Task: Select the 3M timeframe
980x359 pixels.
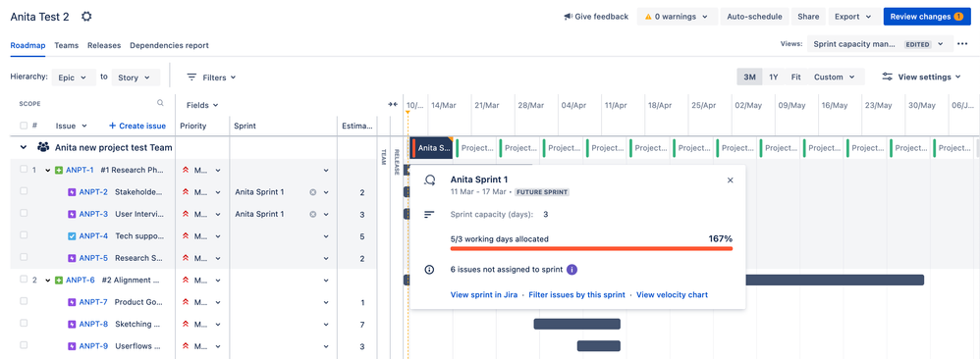Action: (x=749, y=77)
